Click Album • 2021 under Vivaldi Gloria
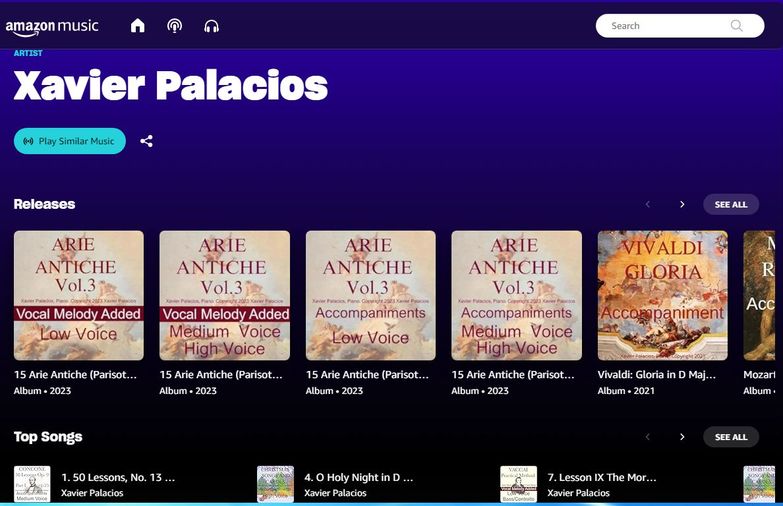Viewport: 783px width, 506px height. click(626, 391)
